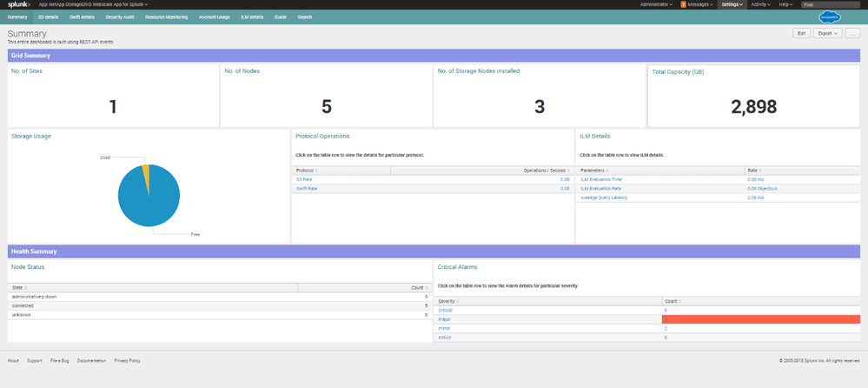Expand the Activity dropdown menu
Image resolution: width=868 pixels, height=388 pixels.
coord(760,4)
